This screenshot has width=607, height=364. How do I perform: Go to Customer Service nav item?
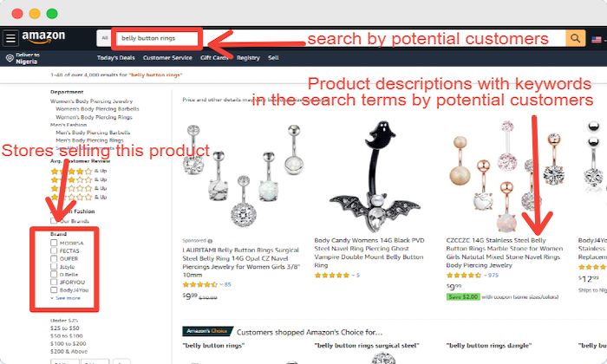167,58
